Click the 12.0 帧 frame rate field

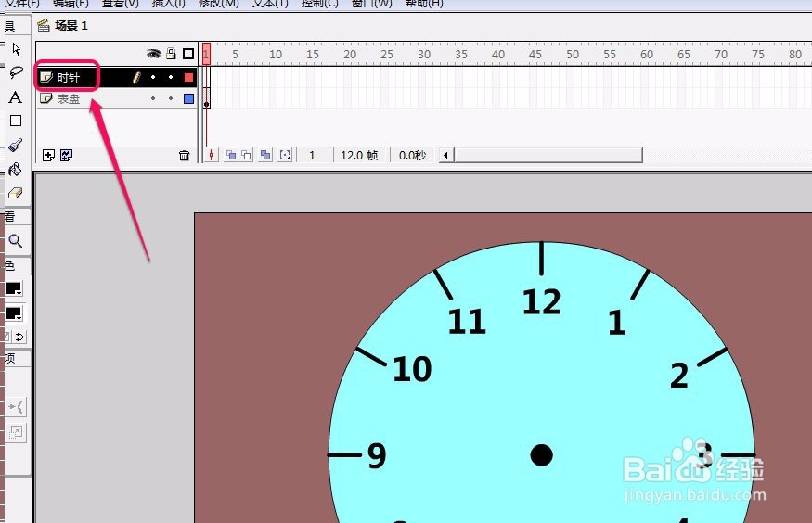[x=359, y=155]
